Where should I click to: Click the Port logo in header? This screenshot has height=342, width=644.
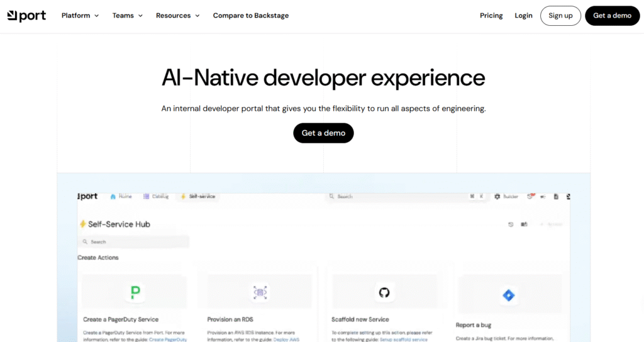pos(26,16)
